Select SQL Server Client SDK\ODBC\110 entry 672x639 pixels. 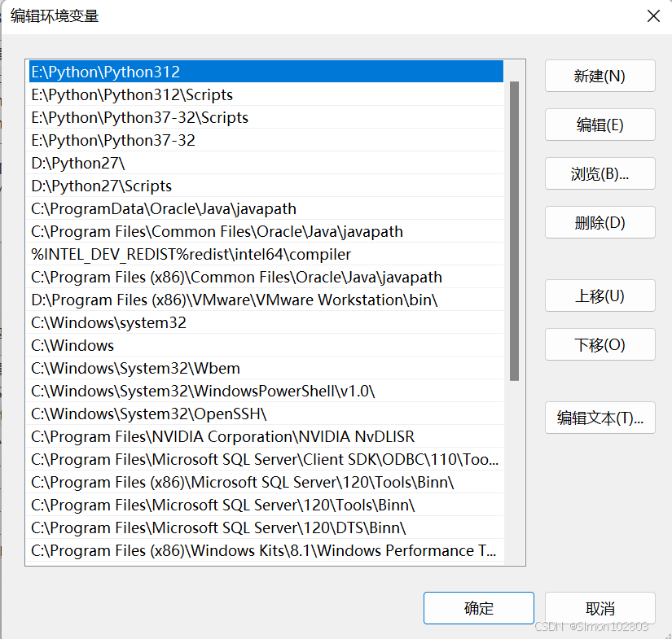(x=266, y=459)
